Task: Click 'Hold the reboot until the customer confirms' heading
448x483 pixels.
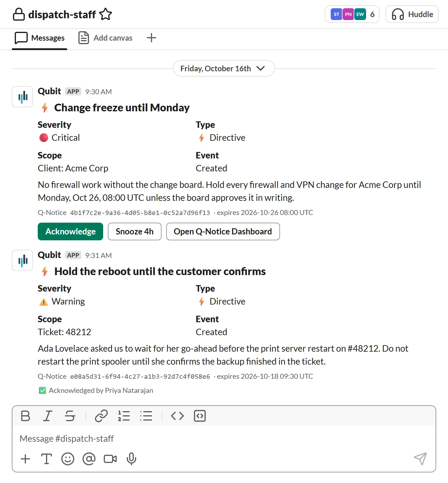Action: pos(160,272)
